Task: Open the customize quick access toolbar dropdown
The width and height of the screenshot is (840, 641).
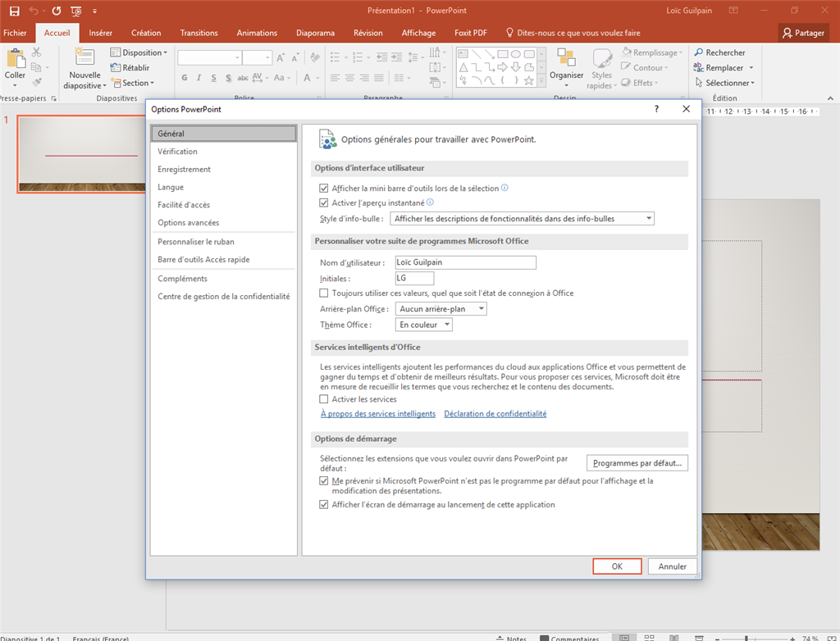Action: click(95, 11)
